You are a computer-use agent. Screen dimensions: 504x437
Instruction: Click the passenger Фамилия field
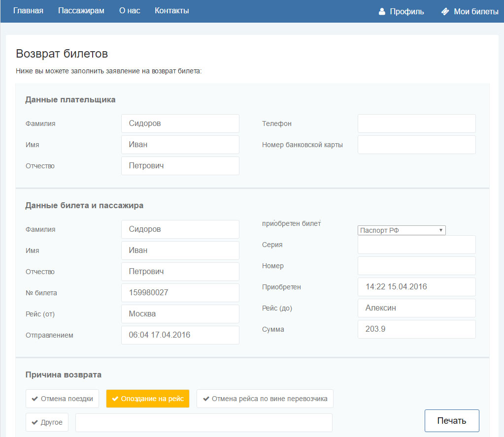[180, 229]
